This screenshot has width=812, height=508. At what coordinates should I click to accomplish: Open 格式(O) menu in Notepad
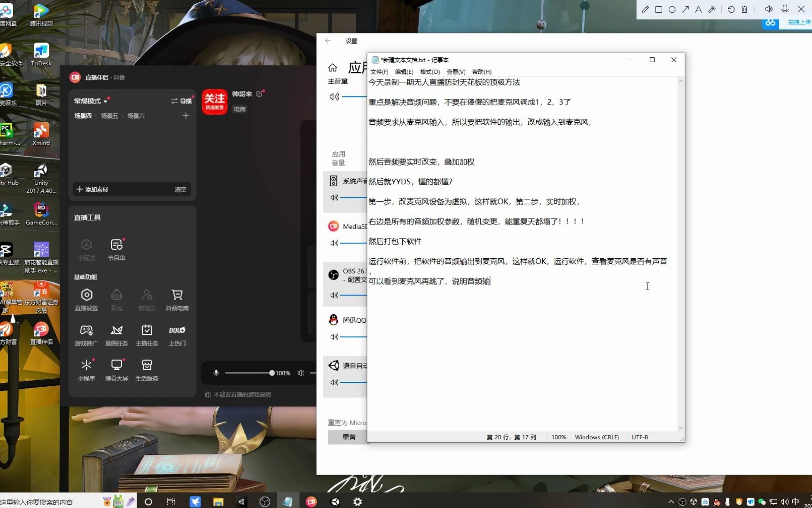click(x=430, y=72)
